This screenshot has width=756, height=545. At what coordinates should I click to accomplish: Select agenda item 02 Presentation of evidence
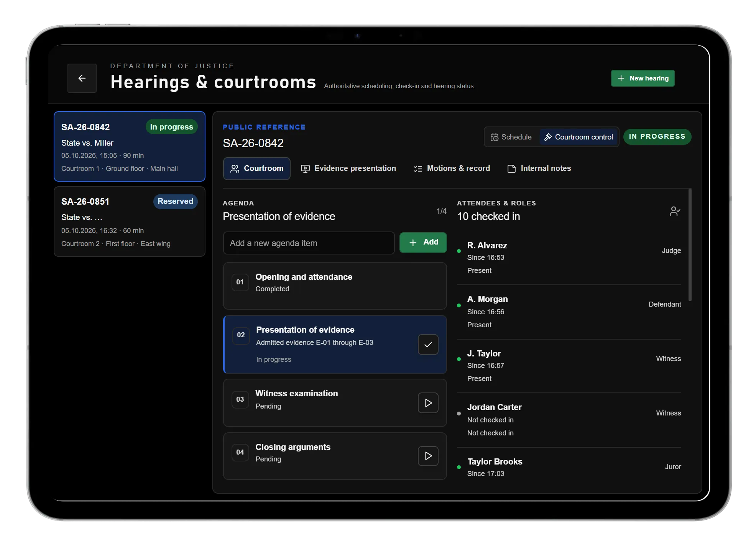(x=335, y=345)
